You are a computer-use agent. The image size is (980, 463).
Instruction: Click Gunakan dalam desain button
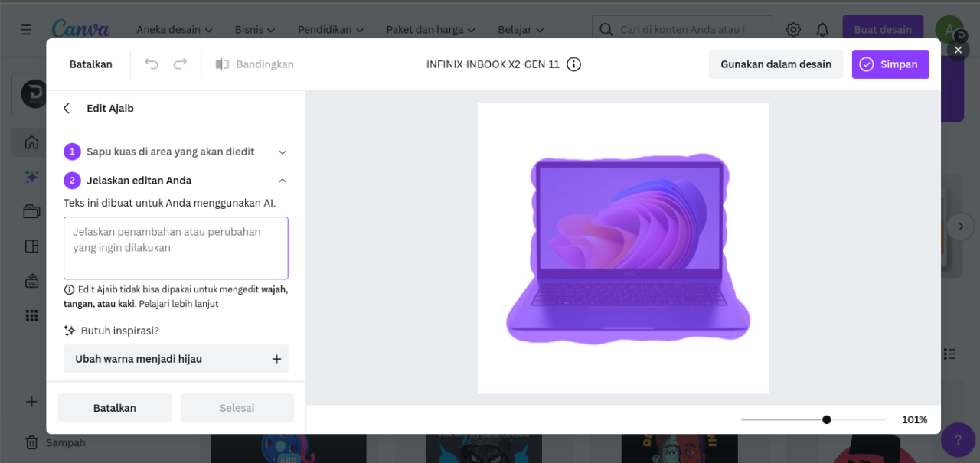tap(776, 64)
